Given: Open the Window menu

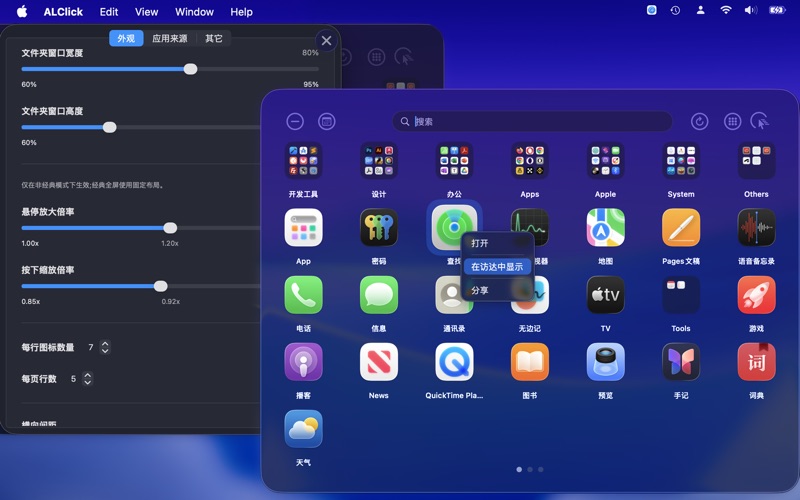Looking at the screenshot, I should 194,12.
